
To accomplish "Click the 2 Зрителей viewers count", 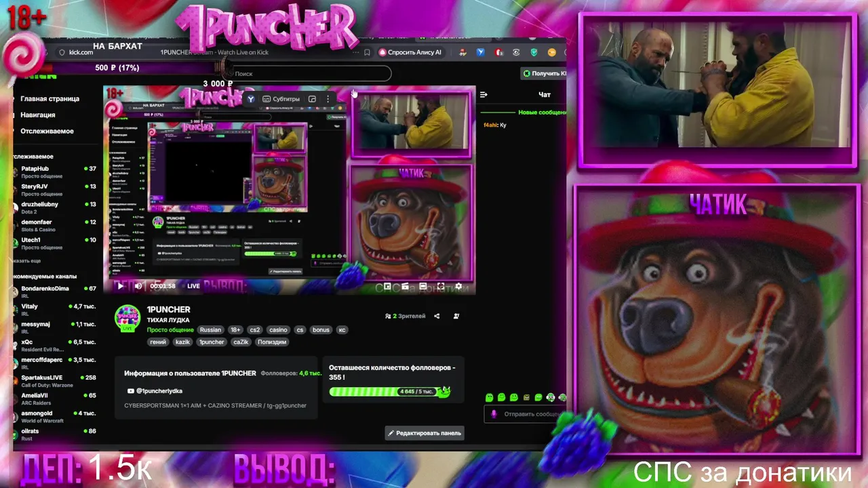I will [406, 316].
